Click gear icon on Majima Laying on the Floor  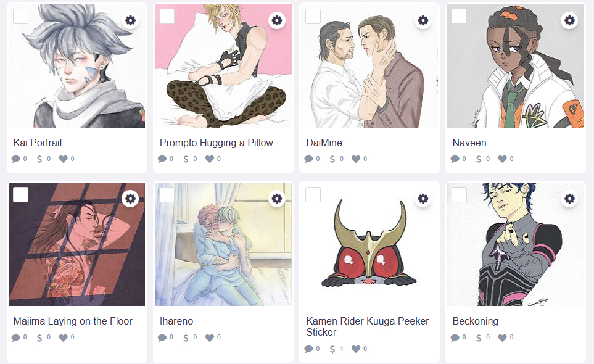pos(130,199)
